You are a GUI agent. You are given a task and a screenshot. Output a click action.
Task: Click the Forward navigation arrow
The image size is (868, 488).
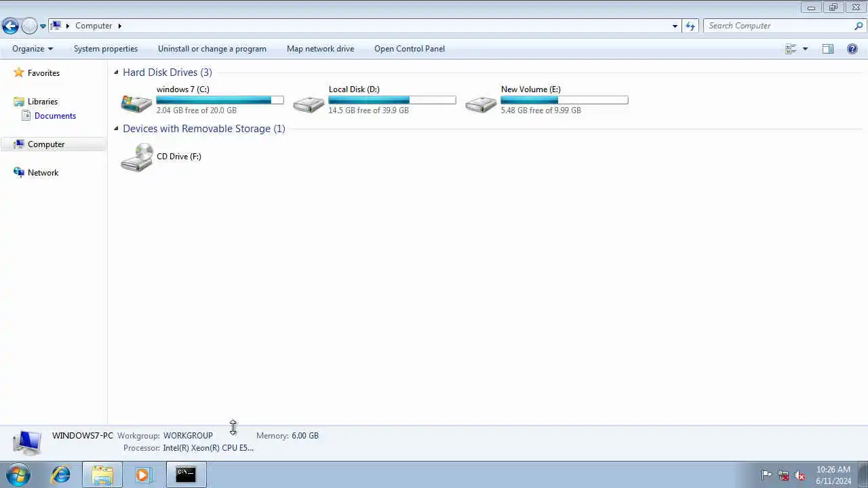pos(29,26)
